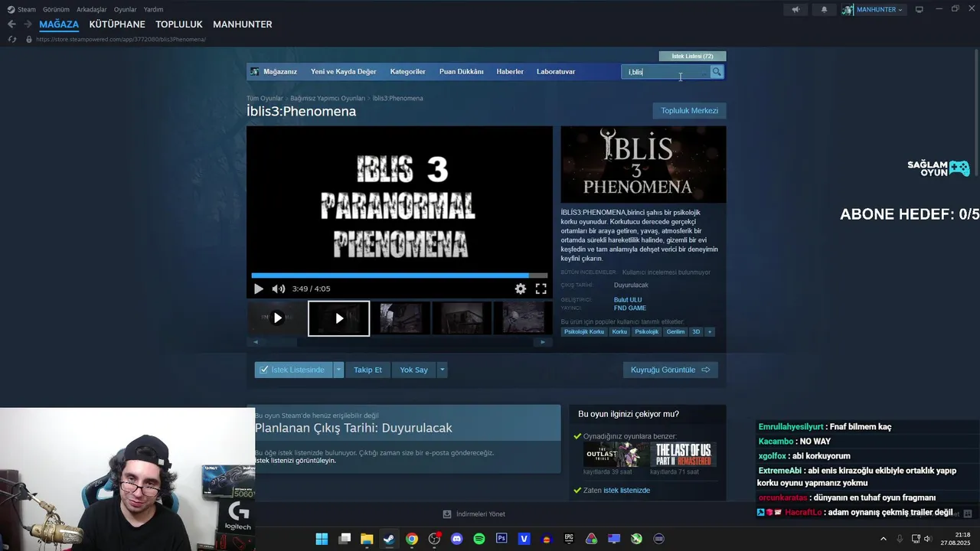Select the Psikolojik Korku tag
Viewport: 980px width, 551px height.
[585, 332]
